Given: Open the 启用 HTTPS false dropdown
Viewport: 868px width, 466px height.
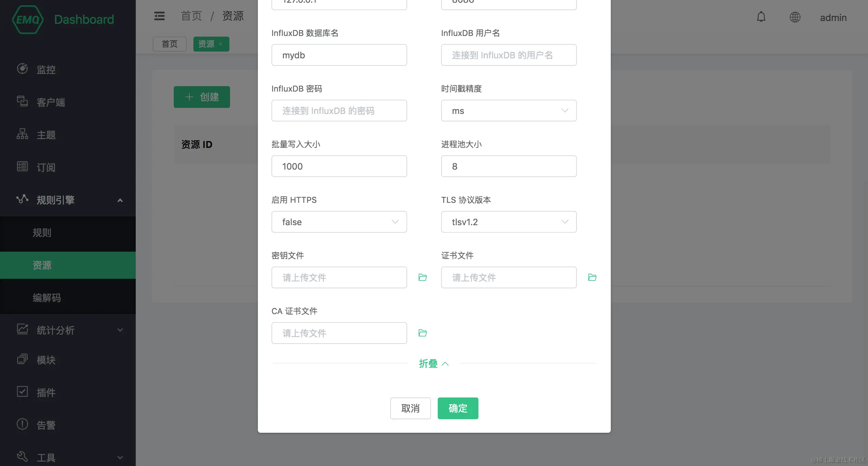Looking at the screenshot, I should [x=339, y=222].
